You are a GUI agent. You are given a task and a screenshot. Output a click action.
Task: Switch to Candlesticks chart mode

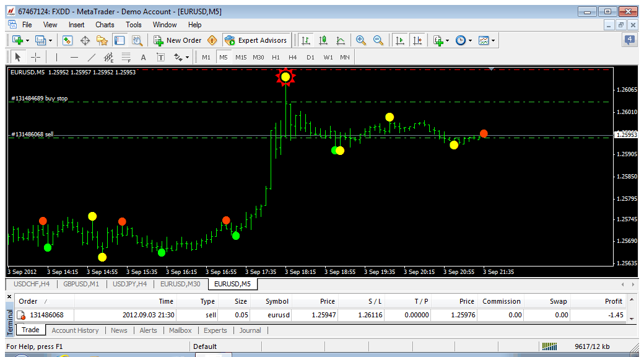point(323,40)
